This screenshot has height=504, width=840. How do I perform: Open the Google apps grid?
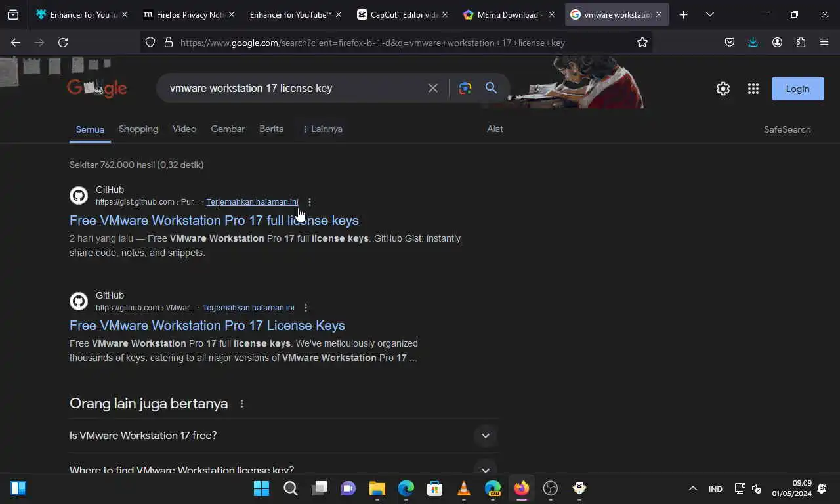753,89
